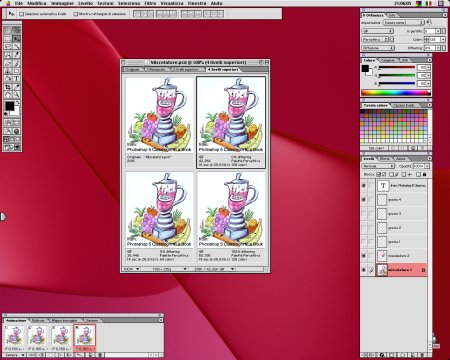
Task: Open the Apple menu
Action: [8, 3]
